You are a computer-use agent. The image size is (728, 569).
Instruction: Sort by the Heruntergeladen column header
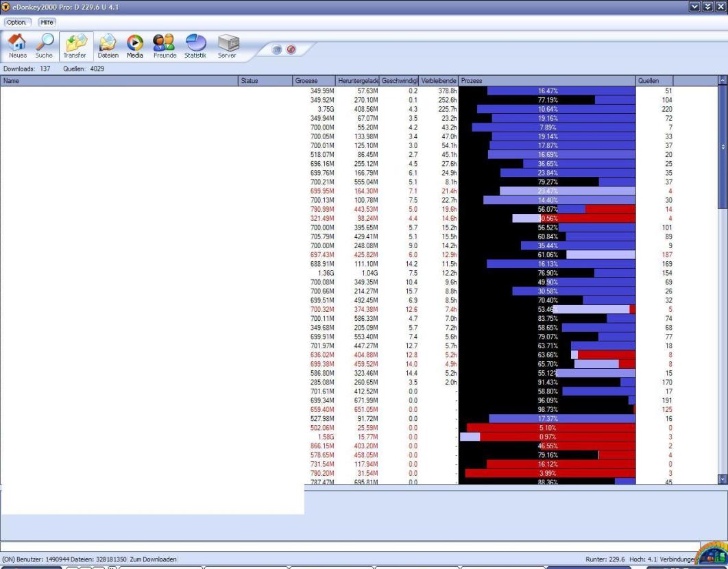[x=358, y=81]
